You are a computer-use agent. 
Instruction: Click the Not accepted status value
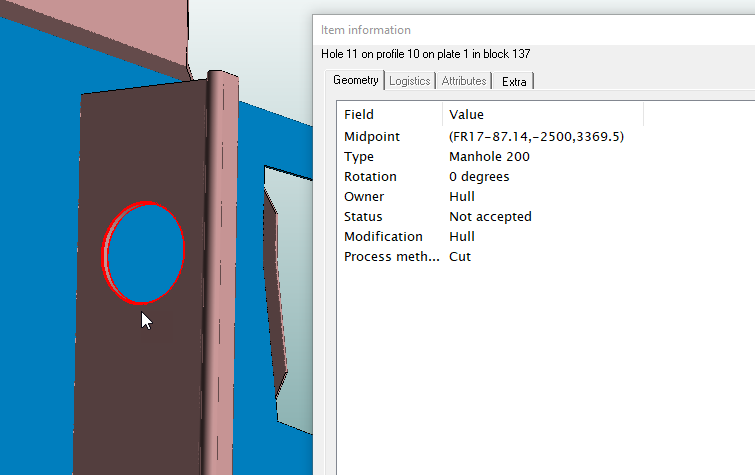pyautogui.click(x=490, y=217)
